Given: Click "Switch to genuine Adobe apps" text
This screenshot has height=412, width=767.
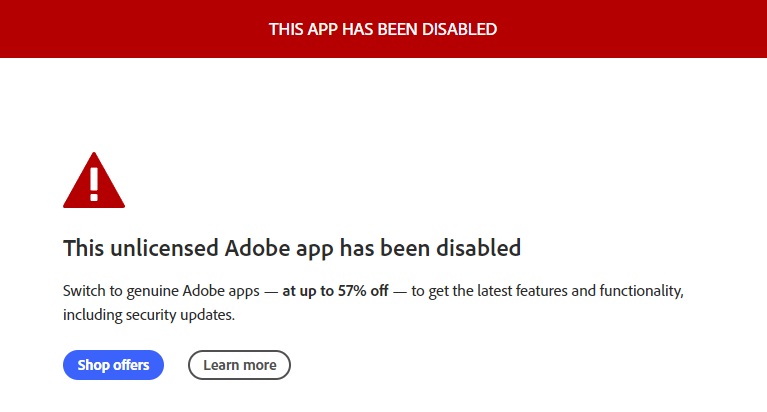Looking at the screenshot, I should 160,291.
